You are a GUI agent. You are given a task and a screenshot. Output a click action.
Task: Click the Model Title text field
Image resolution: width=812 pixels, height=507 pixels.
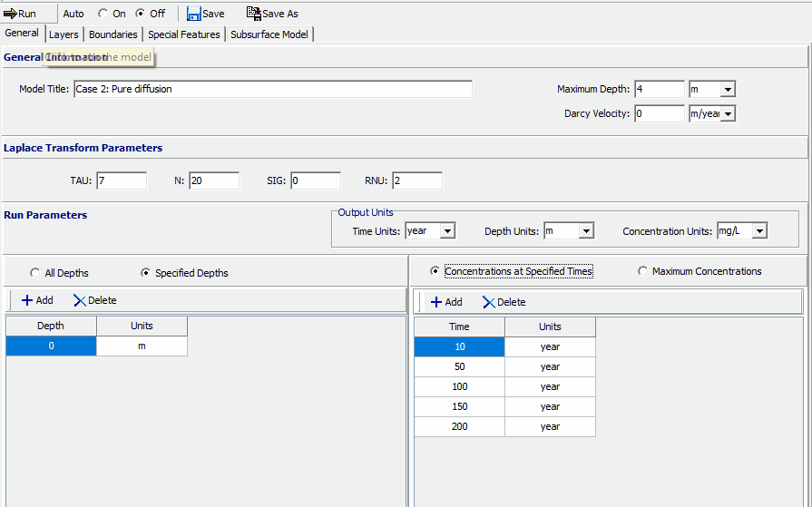pyautogui.click(x=272, y=89)
